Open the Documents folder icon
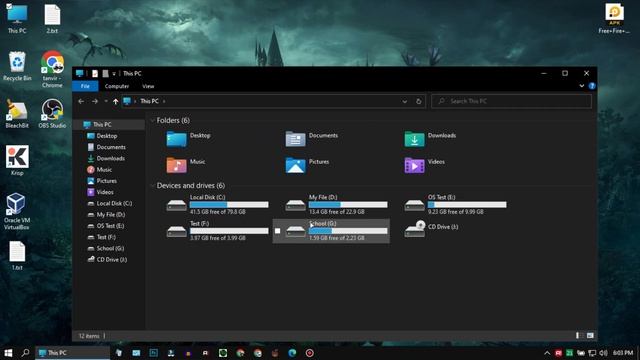 click(295, 139)
